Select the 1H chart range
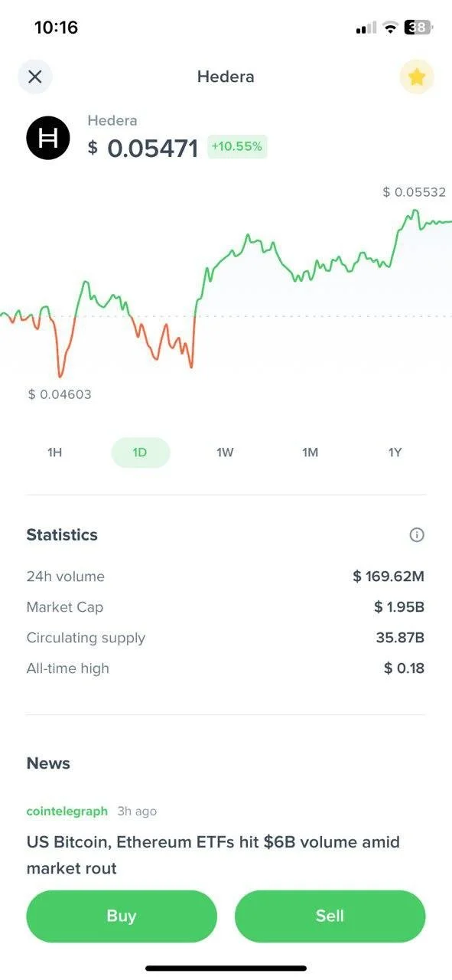The height and width of the screenshot is (980, 452). pos(54,452)
